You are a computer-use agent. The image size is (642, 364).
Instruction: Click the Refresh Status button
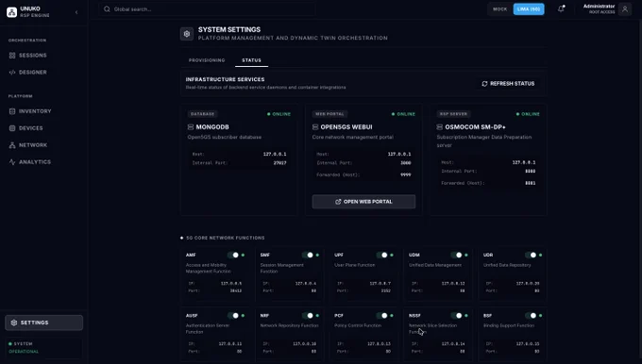pyautogui.click(x=508, y=83)
